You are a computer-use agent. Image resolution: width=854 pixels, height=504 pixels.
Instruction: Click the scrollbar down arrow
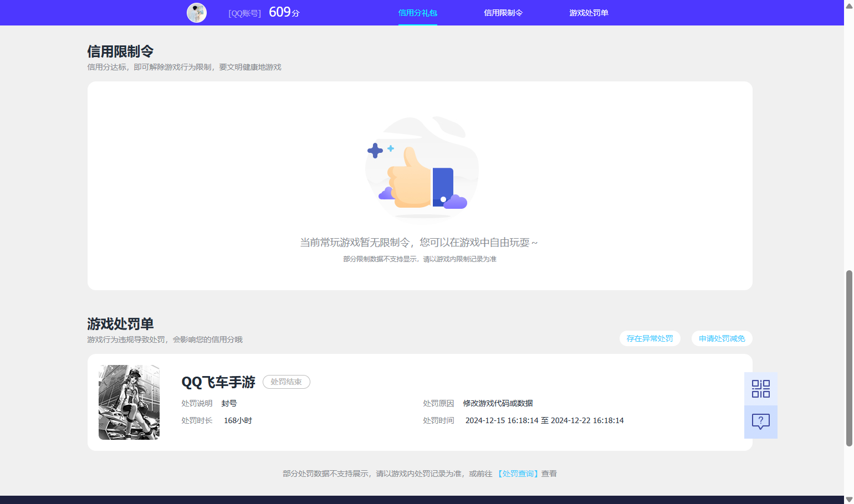(849, 499)
